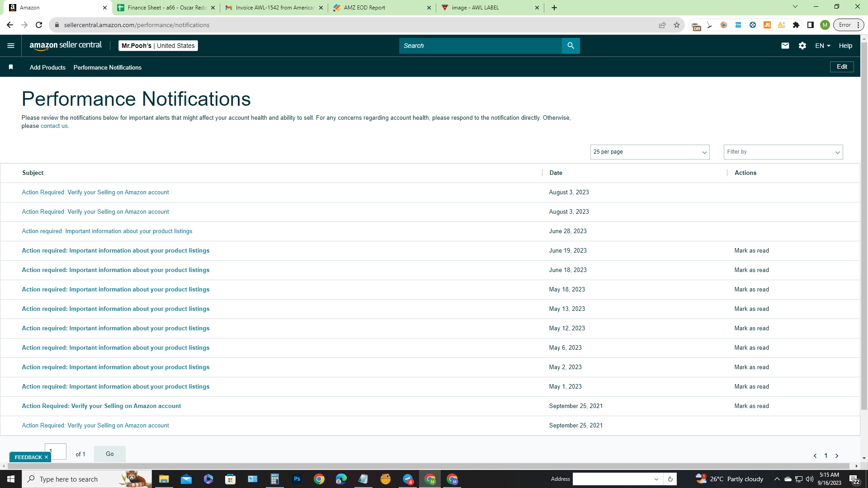The height and width of the screenshot is (488, 868).
Task: Open the notification center icon
Action: point(854,479)
